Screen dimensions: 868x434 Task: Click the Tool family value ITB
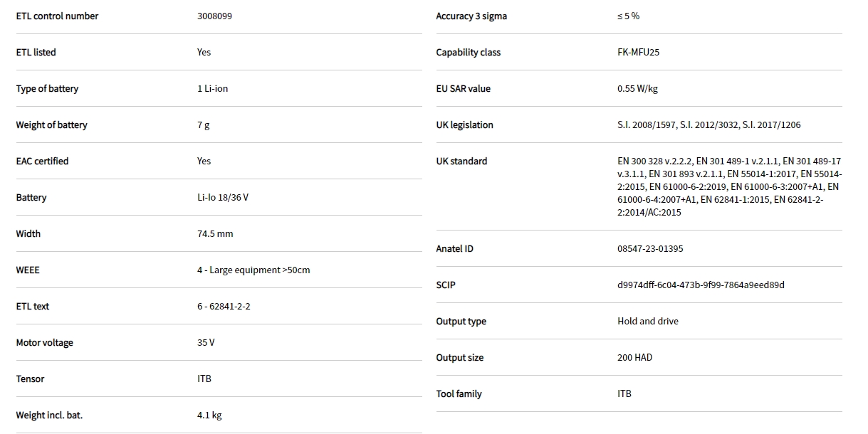tap(624, 393)
